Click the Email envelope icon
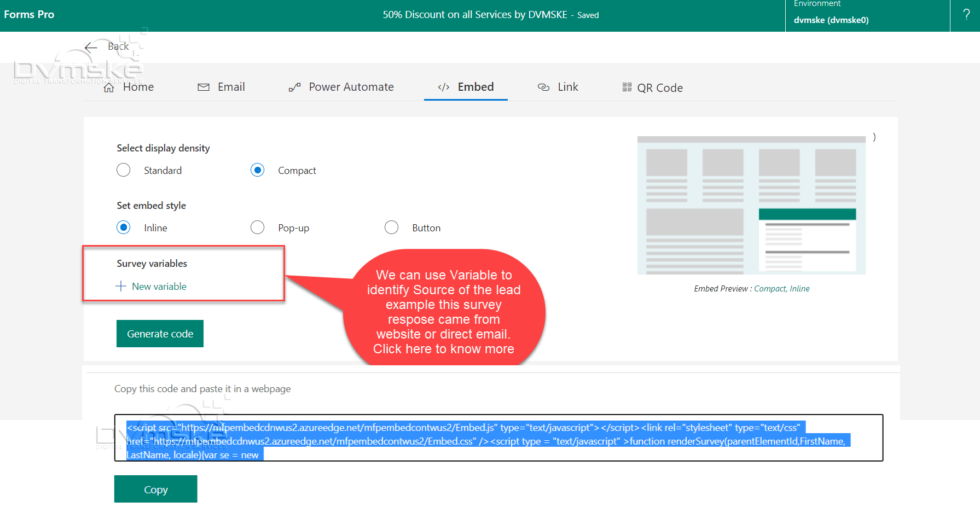Image resolution: width=980 pixels, height=525 pixels. click(x=204, y=87)
